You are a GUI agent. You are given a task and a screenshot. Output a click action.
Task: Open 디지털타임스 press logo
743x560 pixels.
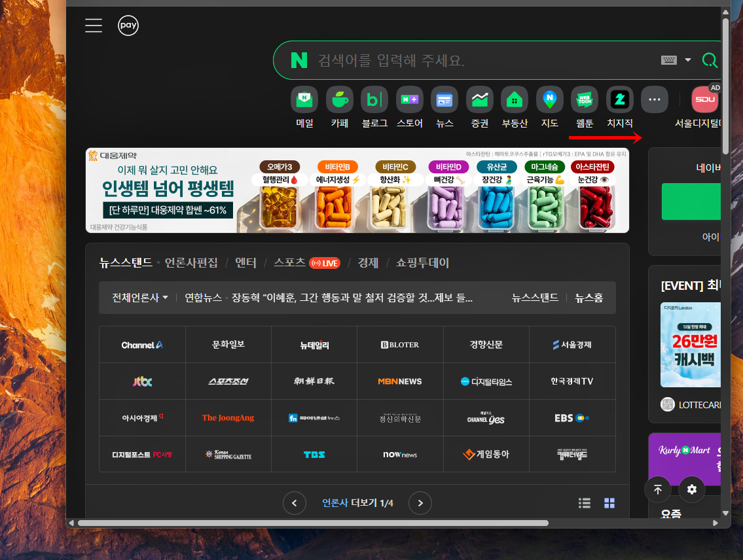(x=486, y=381)
